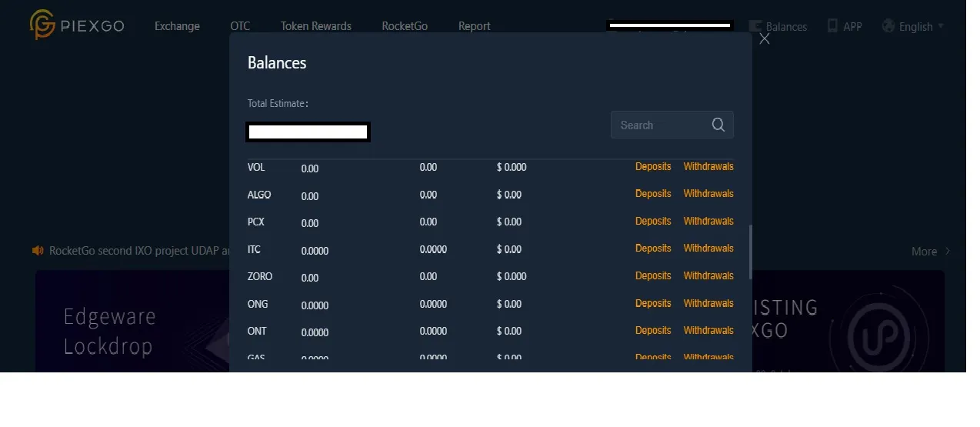Open the English language dropdown
The height and width of the screenshot is (427, 980).
(x=921, y=26)
